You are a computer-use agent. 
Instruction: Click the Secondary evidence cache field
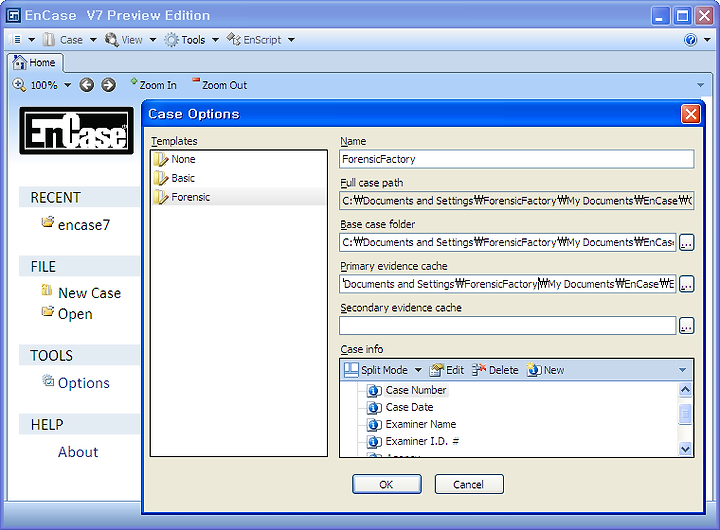click(x=507, y=326)
